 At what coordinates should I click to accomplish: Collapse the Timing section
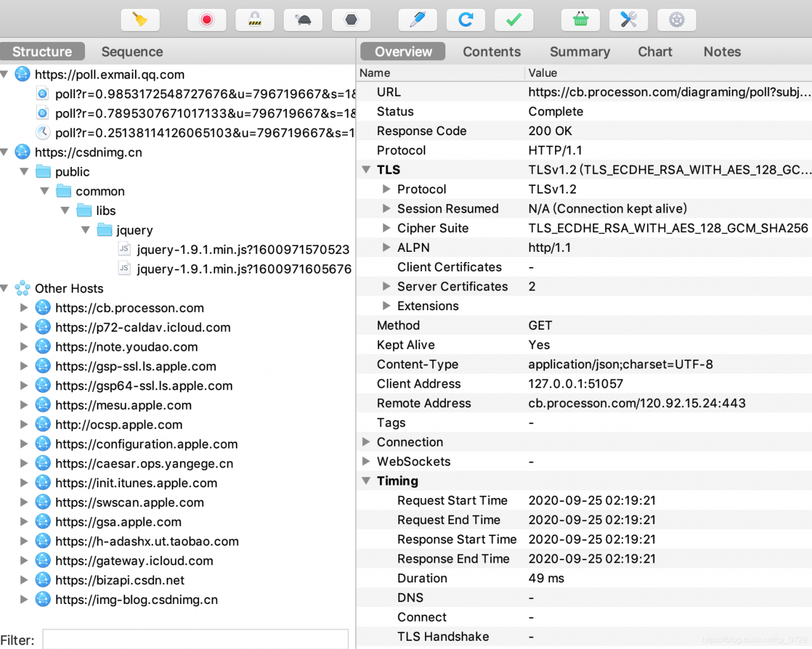[x=366, y=481]
